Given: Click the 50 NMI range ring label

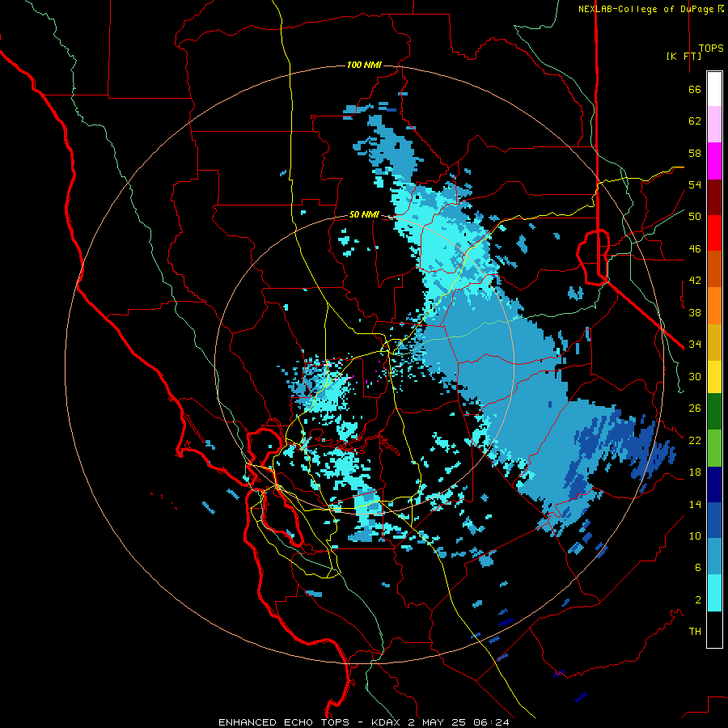Looking at the screenshot, I should tap(364, 214).
